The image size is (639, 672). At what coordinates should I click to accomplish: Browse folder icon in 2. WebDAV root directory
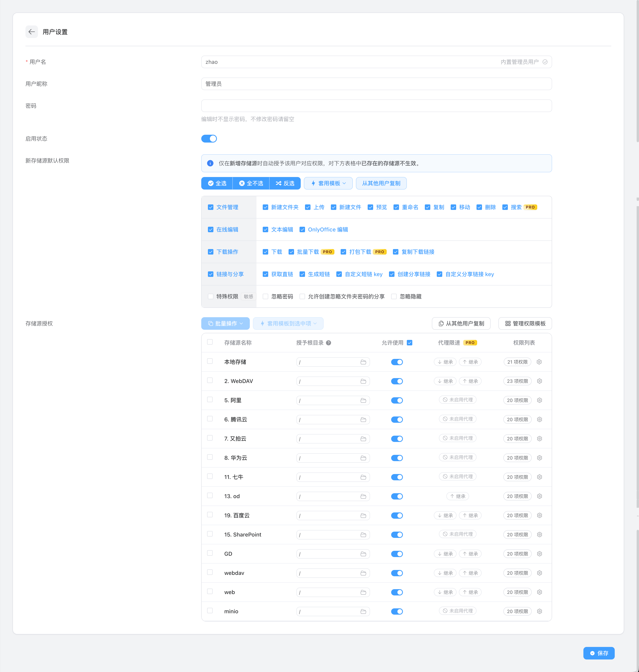pos(363,381)
